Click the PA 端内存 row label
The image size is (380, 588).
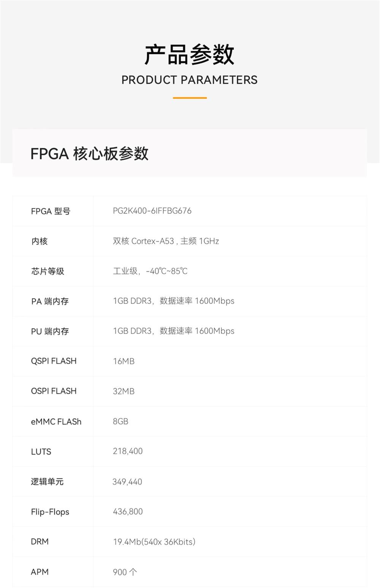pos(50,301)
